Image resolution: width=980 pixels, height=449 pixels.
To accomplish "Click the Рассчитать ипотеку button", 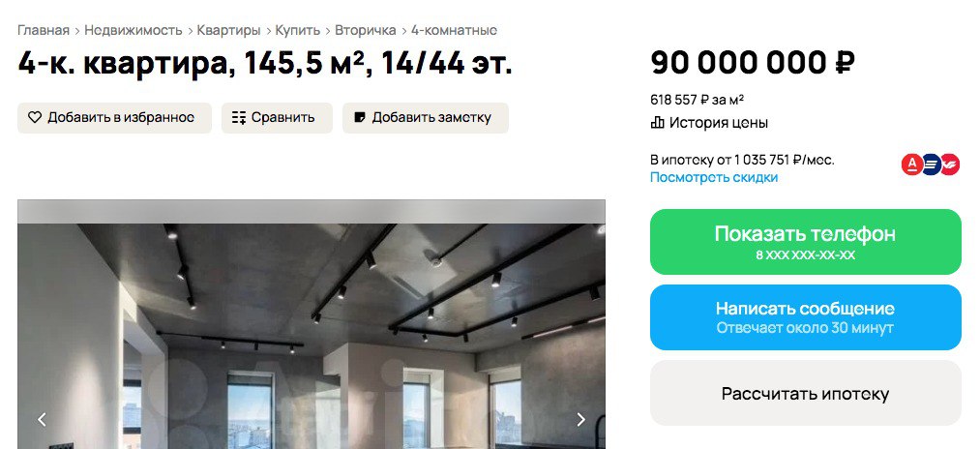I will click(x=805, y=394).
